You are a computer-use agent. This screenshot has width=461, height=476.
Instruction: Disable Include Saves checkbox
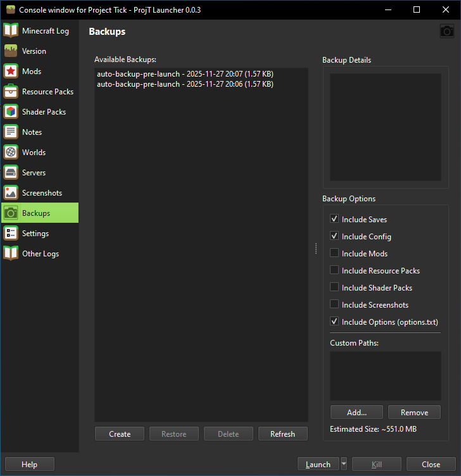(x=334, y=219)
